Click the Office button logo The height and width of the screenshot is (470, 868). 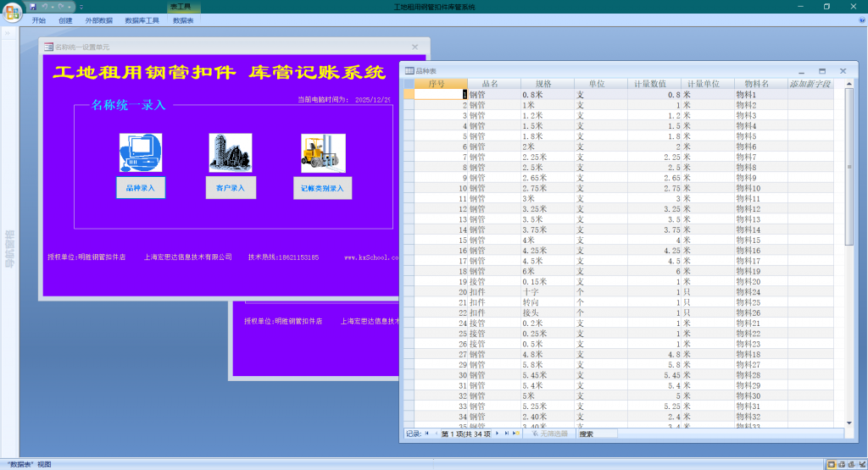click(12, 11)
